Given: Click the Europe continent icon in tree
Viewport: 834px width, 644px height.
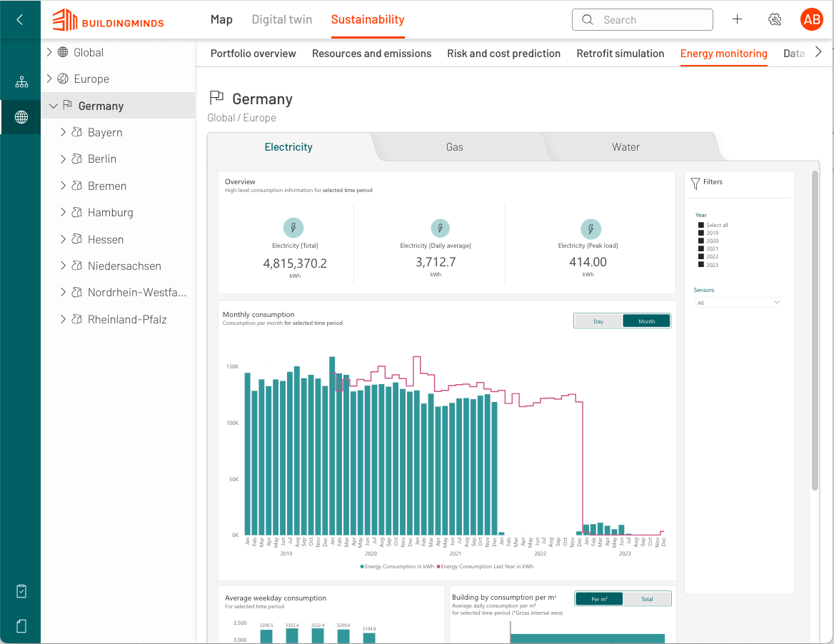Looking at the screenshot, I should click(63, 79).
